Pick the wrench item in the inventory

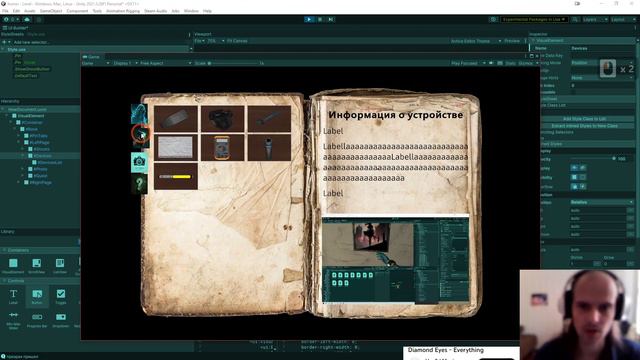pos(269,119)
